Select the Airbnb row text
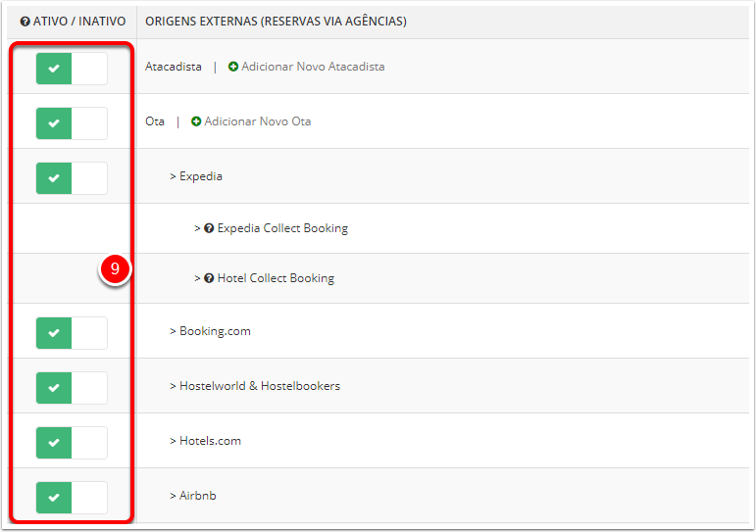Image resolution: width=756 pixels, height=532 pixels. coord(197,496)
